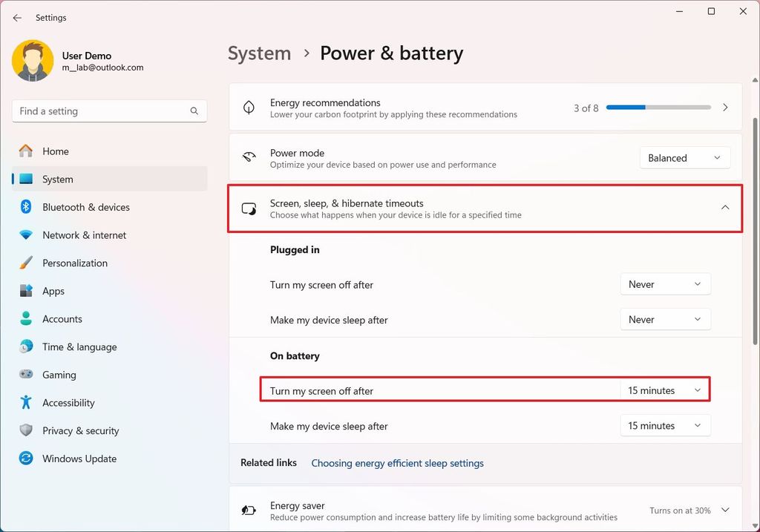Open Energy recommendations details
Image resolution: width=760 pixels, height=532 pixels.
point(725,107)
